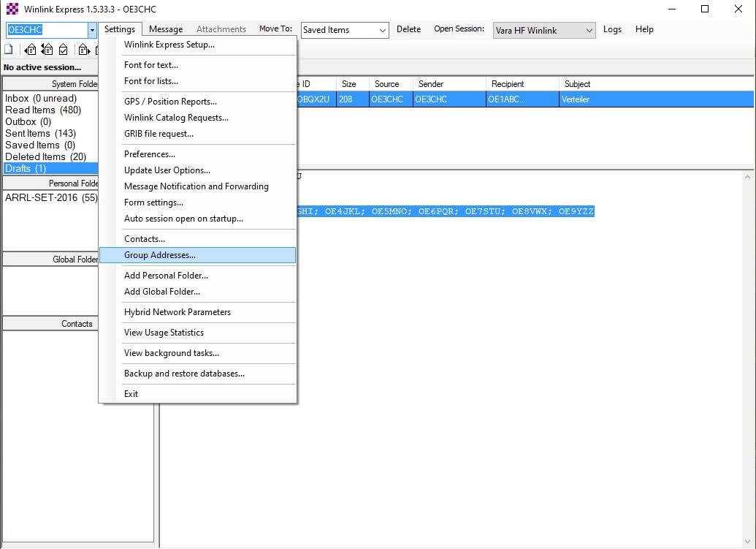Image resolution: width=756 pixels, height=549 pixels.
Task: Open the Attachments menu
Action: pos(221,29)
